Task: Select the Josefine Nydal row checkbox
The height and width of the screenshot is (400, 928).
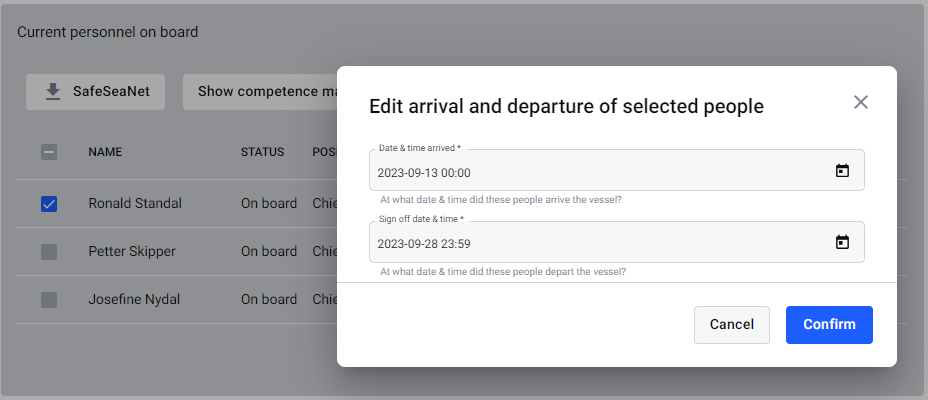Action: pos(49,300)
